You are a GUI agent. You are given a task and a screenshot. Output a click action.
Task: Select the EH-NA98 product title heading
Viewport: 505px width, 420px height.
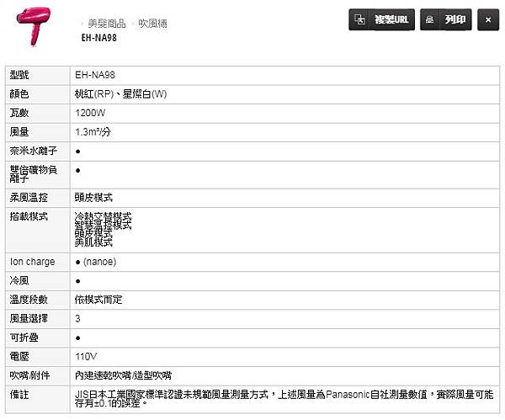[x=98, y=38]
